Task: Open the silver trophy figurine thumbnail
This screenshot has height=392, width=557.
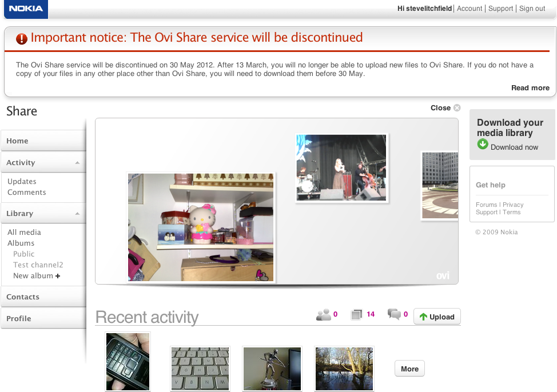Action: (272, 369)
